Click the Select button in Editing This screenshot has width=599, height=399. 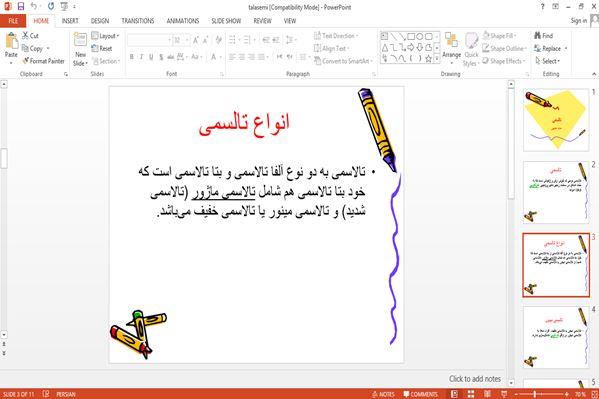coord(547,61)
